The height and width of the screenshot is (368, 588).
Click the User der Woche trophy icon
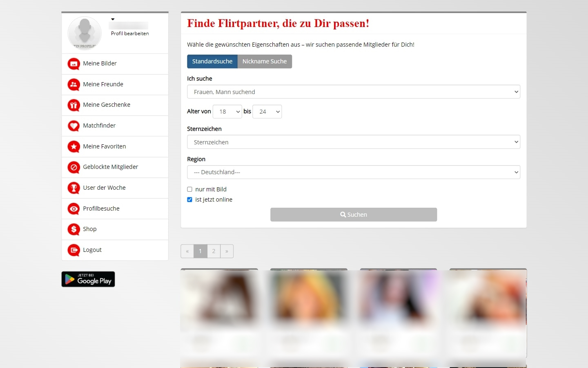coord(73,188)
